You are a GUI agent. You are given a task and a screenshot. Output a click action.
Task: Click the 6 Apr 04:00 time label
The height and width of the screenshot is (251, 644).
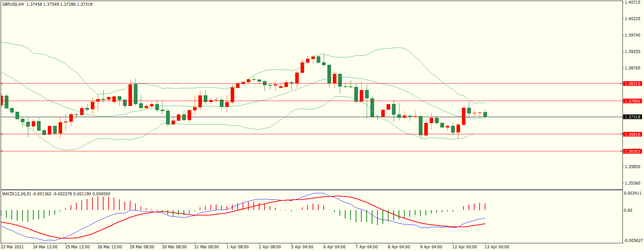(334, 247)
